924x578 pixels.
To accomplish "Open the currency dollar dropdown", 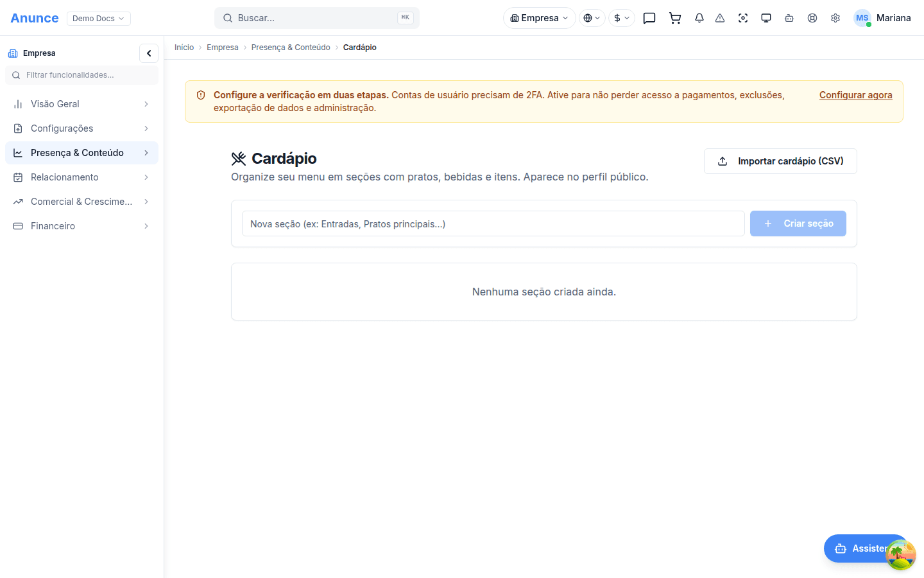I will [x=622, y=18].
